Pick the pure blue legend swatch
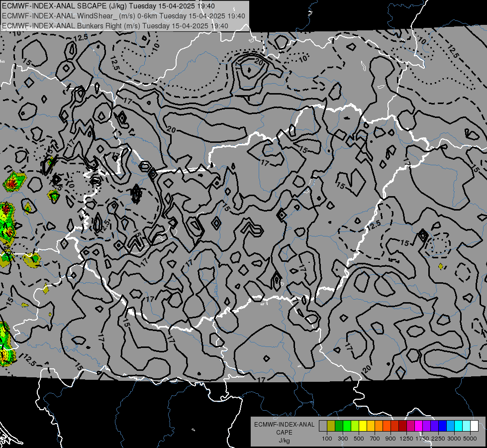The height and width of the screenshot is (448, 487). pos(443,426)
